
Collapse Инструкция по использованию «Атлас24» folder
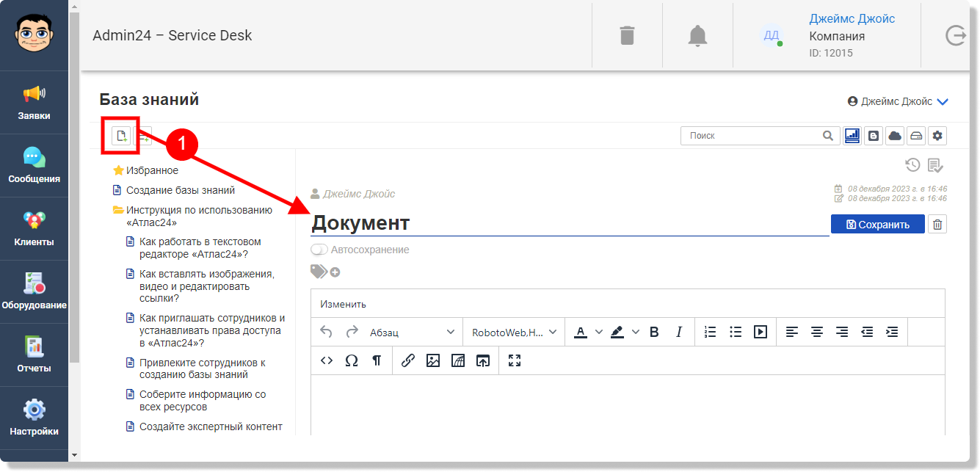click(x=118, y=210)
